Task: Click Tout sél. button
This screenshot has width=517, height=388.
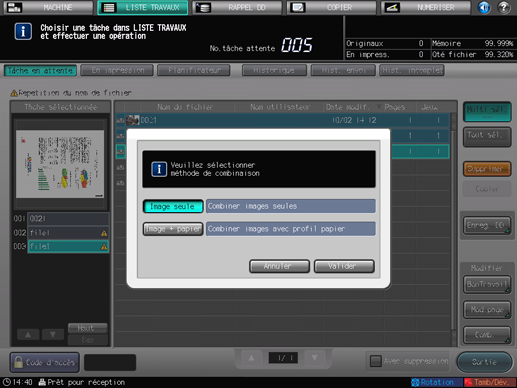Action: pyautogui.click(x=487, y=137)
